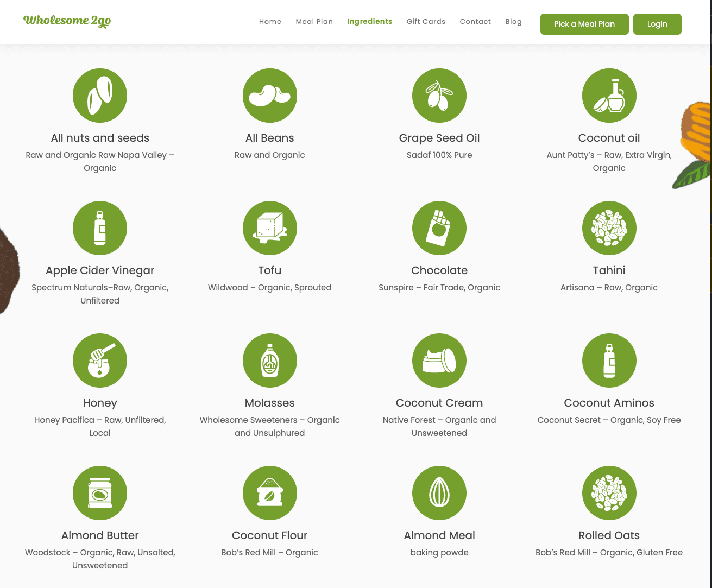Click the Coconut oil bottle icon

(609, 96)
